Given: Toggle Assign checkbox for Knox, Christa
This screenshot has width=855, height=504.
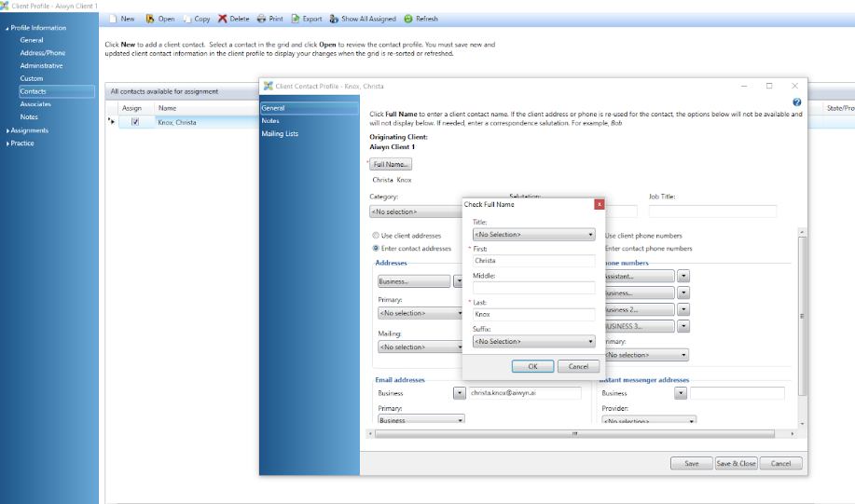Looking at the screenshot, I should tap(134, 122).
